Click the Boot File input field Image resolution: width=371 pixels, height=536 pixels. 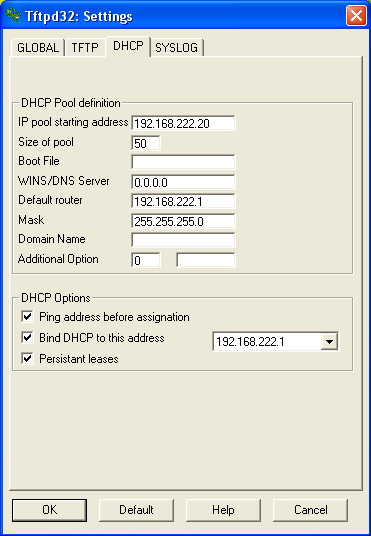tap(183, 162)
